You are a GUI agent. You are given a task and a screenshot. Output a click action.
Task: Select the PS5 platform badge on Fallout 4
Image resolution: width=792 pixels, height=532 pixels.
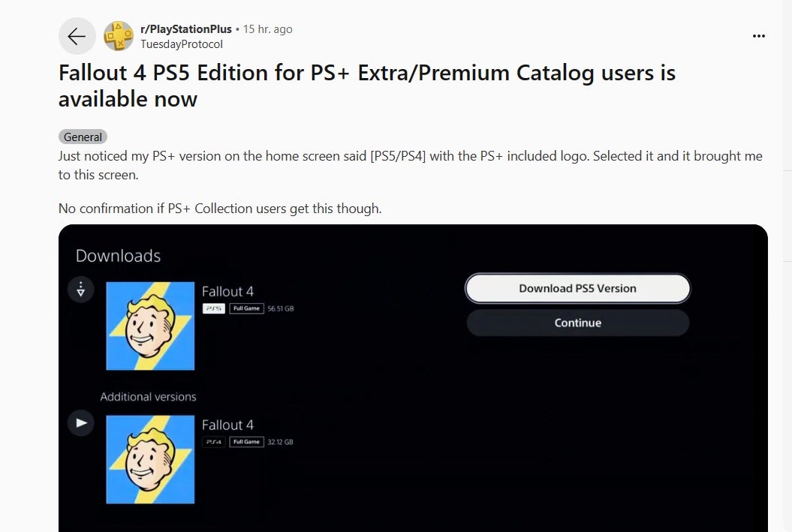pyautogui.click(x=213, y=308)
